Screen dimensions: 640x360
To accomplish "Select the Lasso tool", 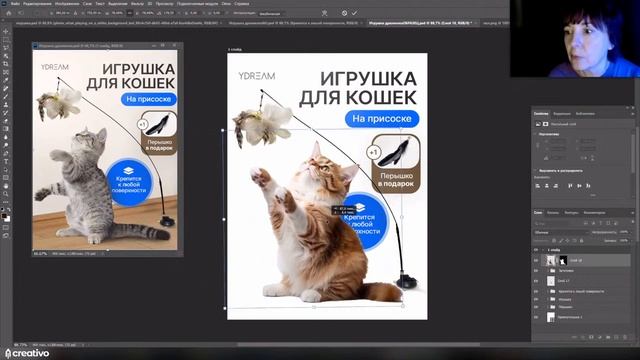I will [x=6, y=48].
